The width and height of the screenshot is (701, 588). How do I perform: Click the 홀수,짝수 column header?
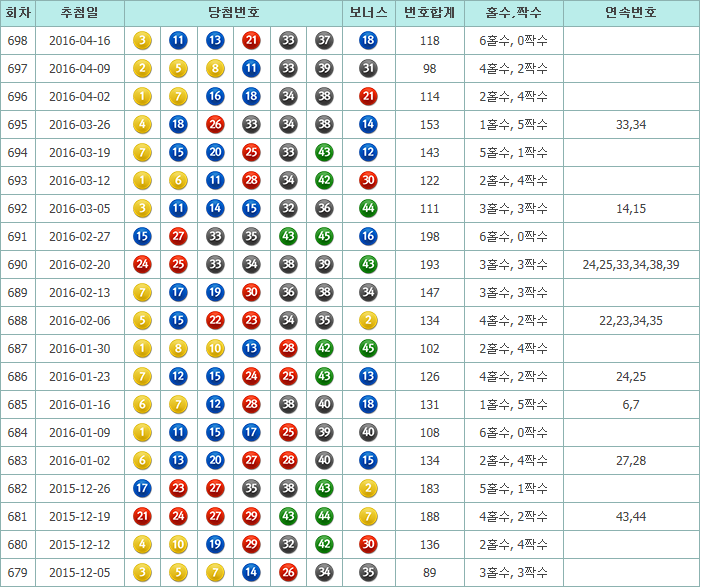click(x=514, y=13)
